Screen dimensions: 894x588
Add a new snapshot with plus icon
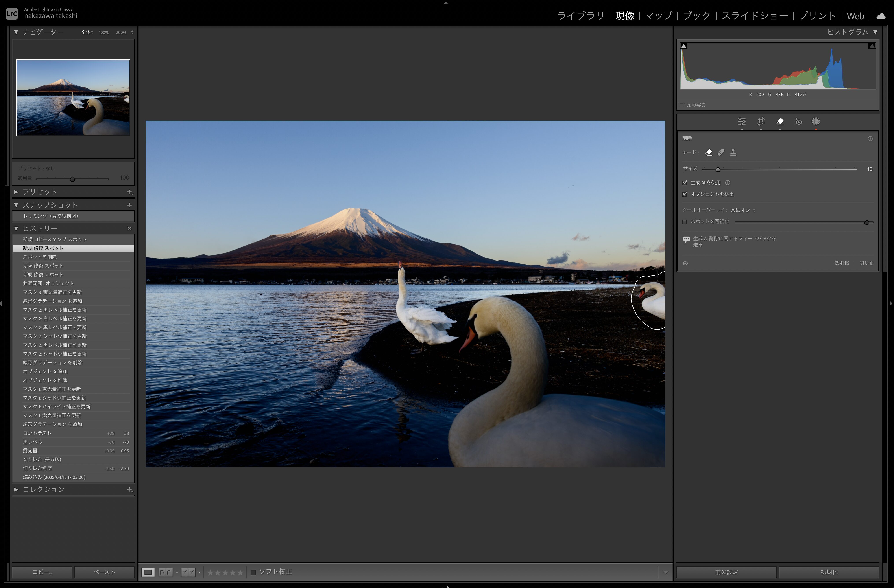(129, 205)
